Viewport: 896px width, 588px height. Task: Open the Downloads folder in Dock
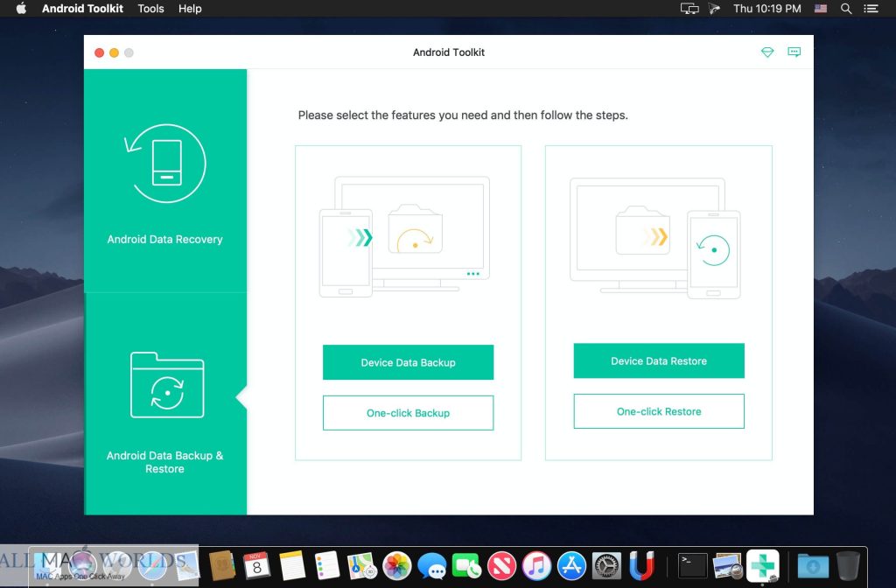point(813,566)
